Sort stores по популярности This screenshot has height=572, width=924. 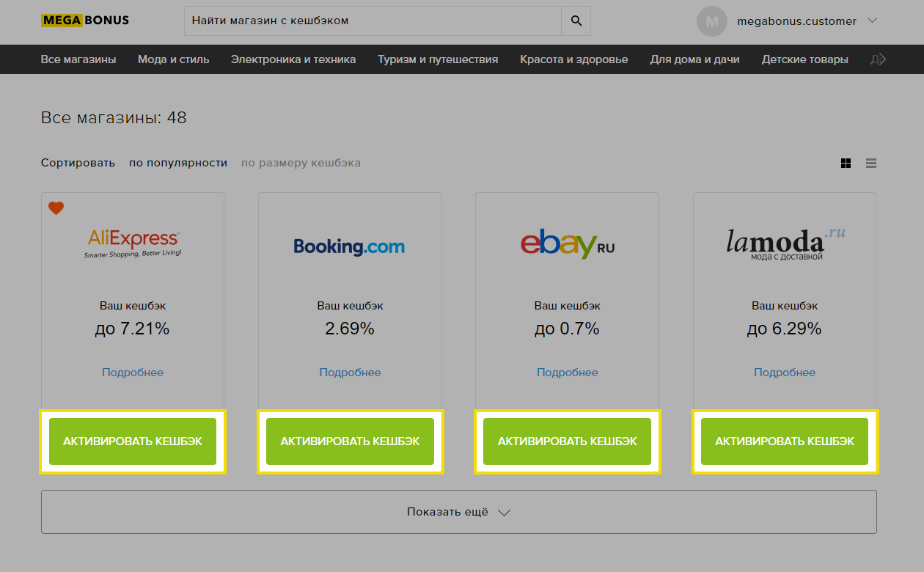pos(178,163)
